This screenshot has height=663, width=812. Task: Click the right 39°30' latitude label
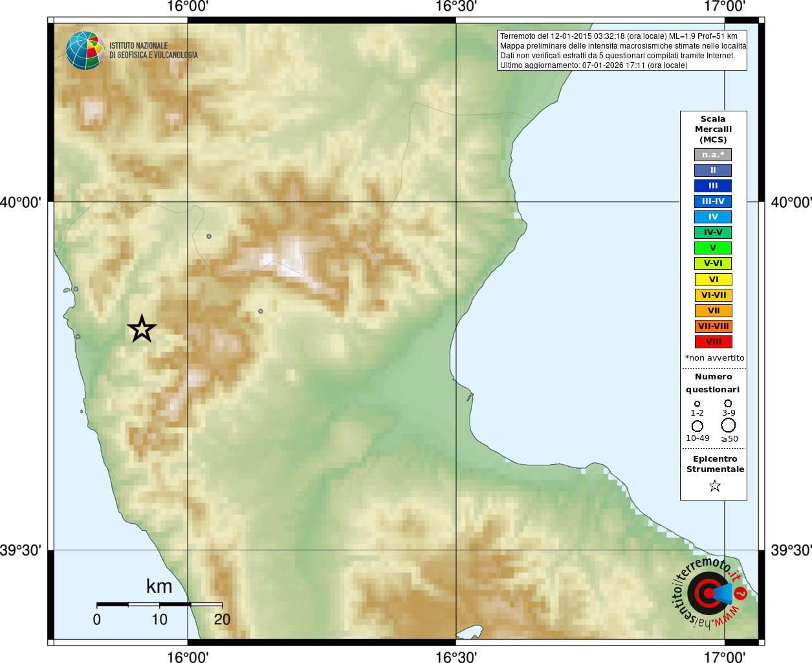tap(791, 550)
